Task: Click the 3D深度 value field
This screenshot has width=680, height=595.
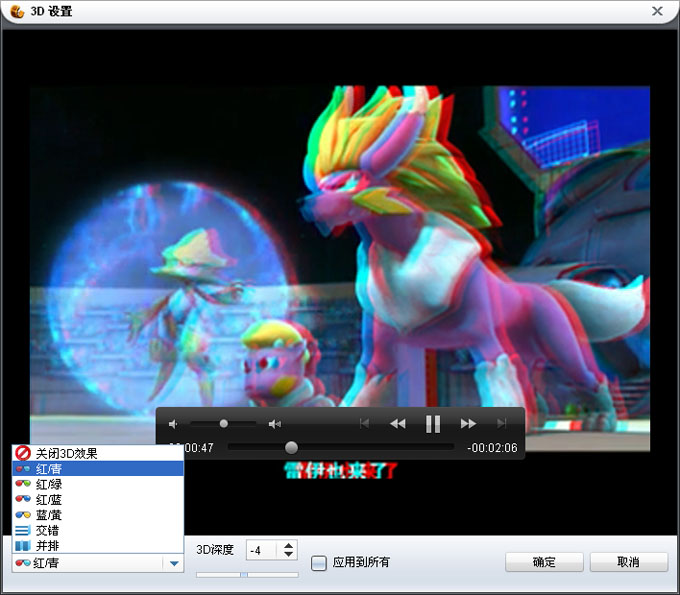Action: 262,550
